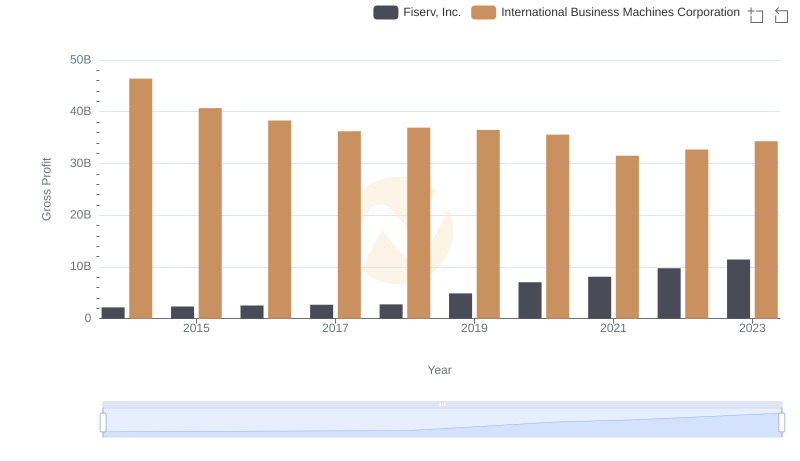Image resolution: width=800 pixels, height=461 pixels.
Task: Click the Fiserv bar for 2015
Action: tap(183, 312)
